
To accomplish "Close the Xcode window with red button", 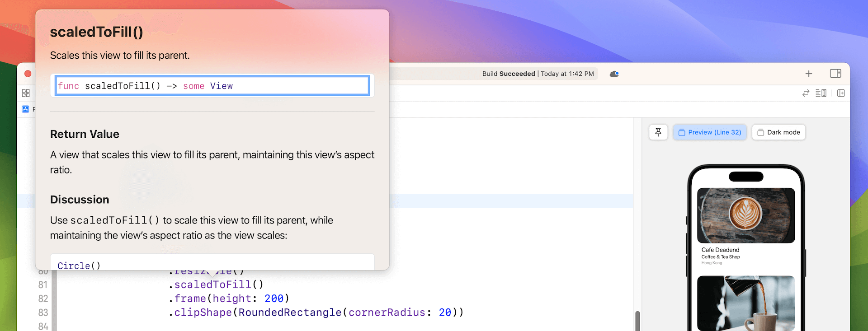I will [x=28, y=74].
